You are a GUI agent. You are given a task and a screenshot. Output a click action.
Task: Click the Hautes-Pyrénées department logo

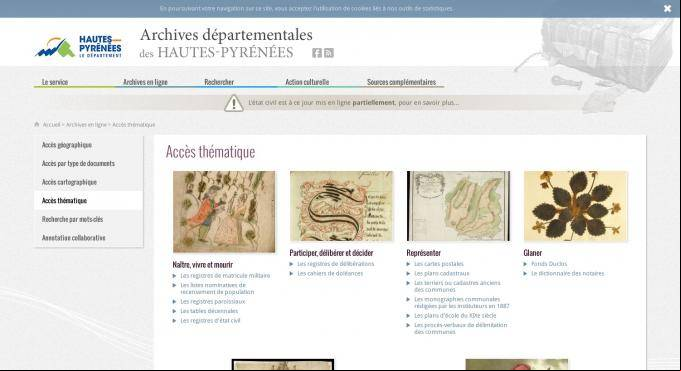pyautogui.click(x=79, y=47)
